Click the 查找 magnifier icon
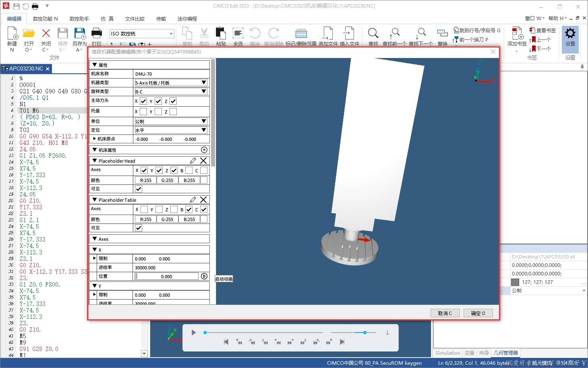Viewport: 588px width, 368px height. point(373,34)
